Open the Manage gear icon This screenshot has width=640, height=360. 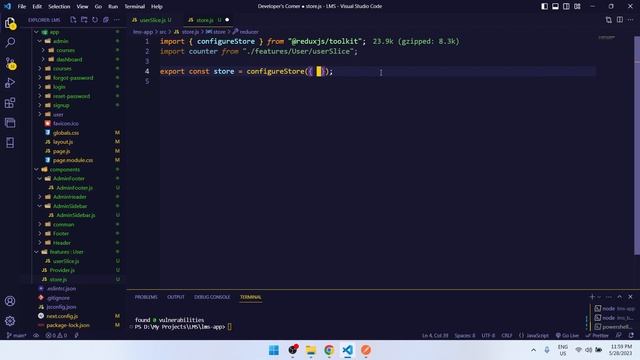(x=10, y=321)
